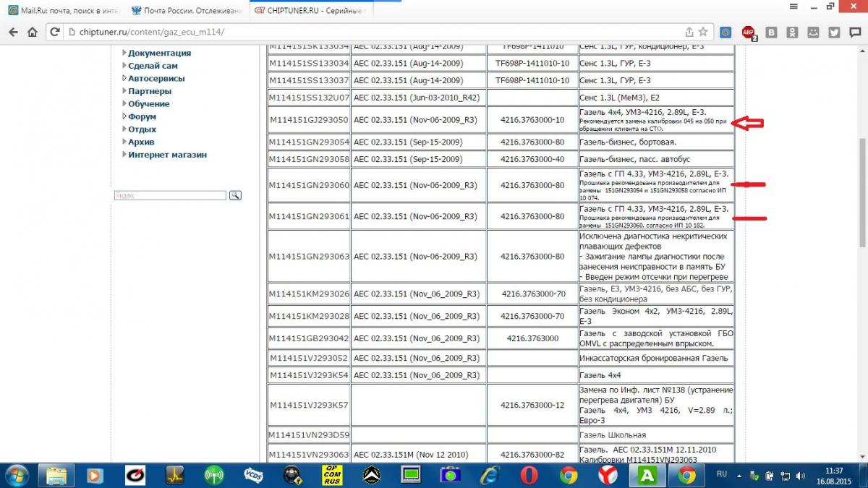
Task: Open Windows Explorer from the taskbar
Action: tap(57, 475)
